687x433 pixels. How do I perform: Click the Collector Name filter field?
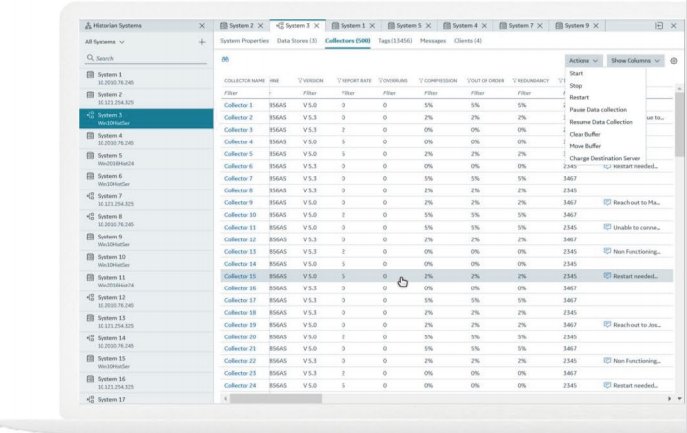[x=245, y=93]
